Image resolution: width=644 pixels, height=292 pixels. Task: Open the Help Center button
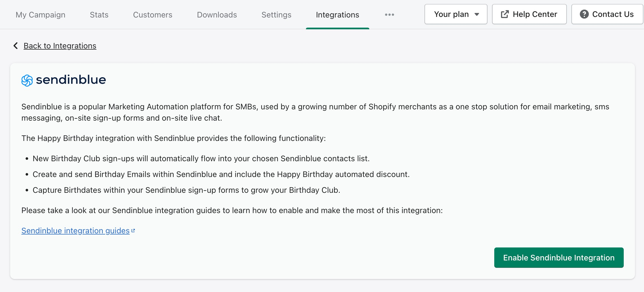coord(529,14)
